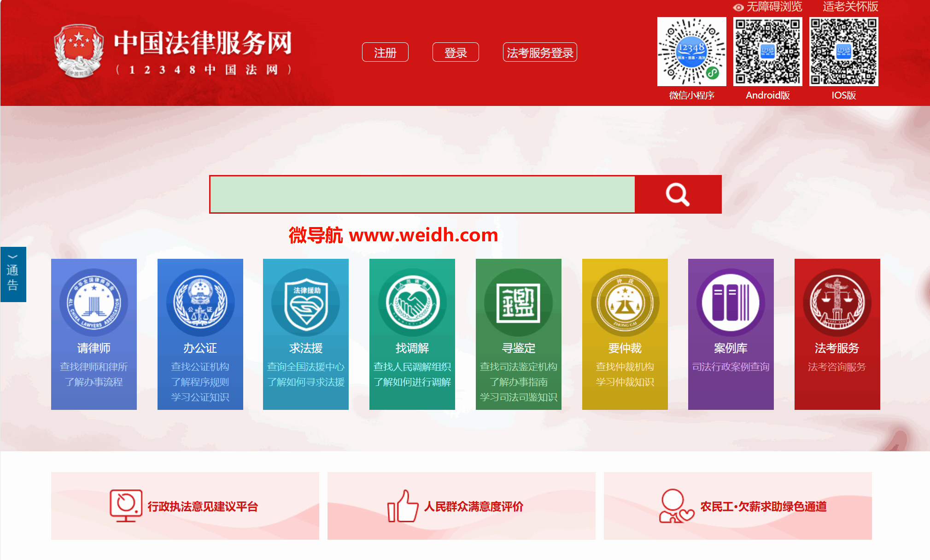
Task: Click 了解程序规则 text
Action: point(200,382)
